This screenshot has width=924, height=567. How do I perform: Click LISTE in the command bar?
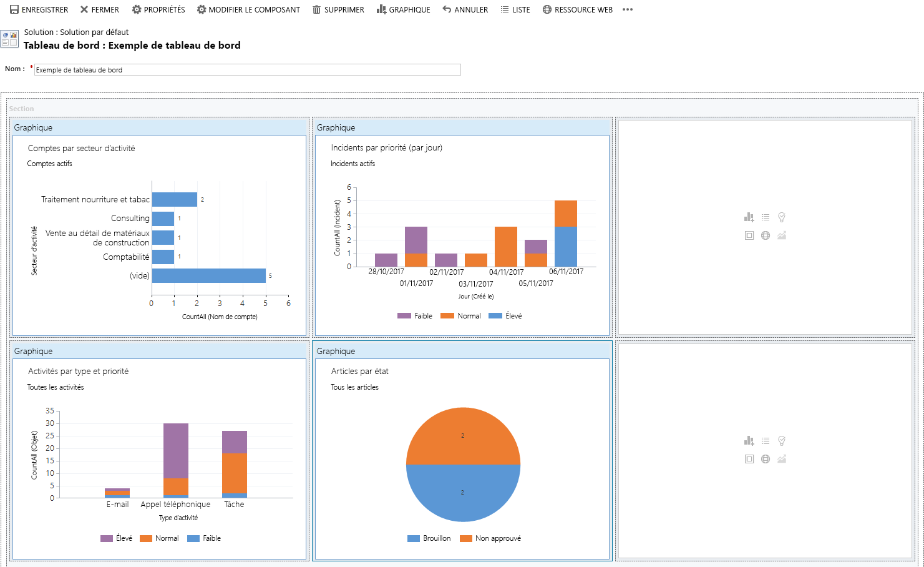[x=515, y=9]
